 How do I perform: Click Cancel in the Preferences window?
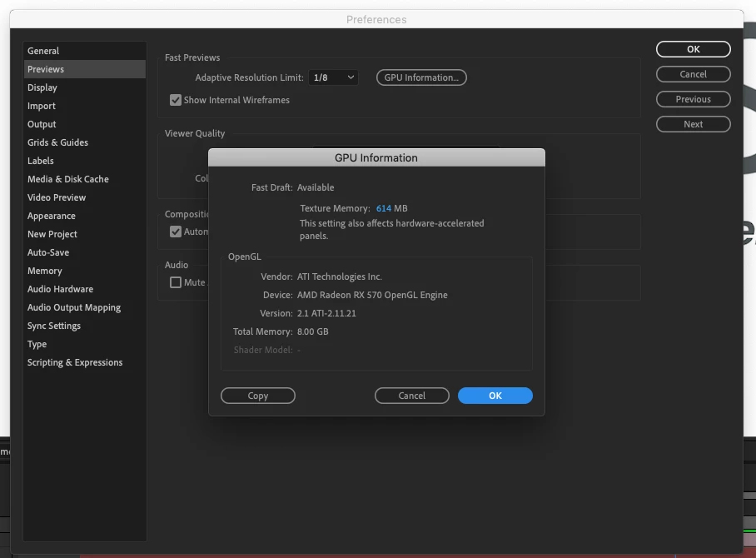[694, 74]
